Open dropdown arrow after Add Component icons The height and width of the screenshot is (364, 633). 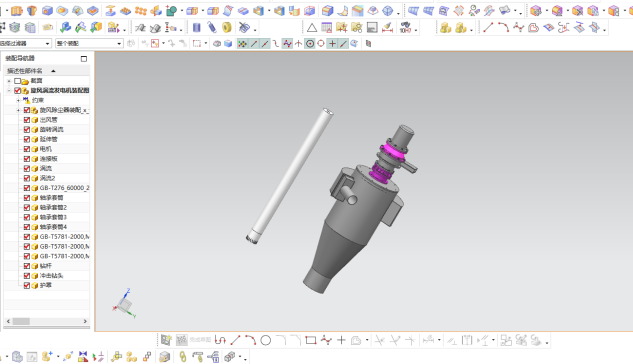click(472, 30)
